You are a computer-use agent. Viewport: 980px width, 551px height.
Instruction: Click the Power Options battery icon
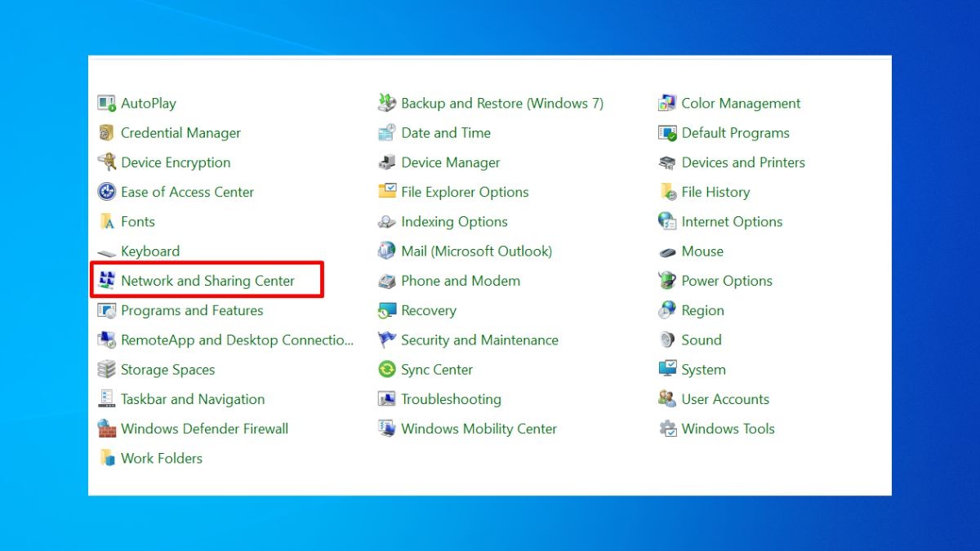(668, 281)
